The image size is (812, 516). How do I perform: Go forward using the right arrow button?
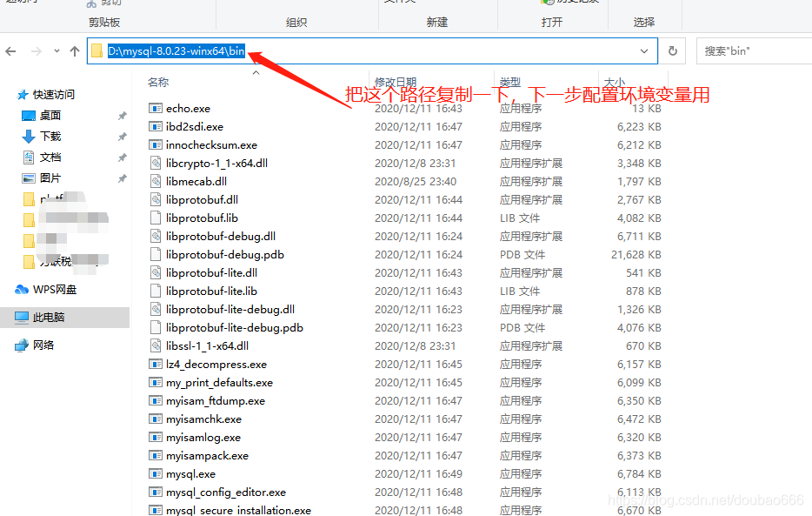coord(37,51)
